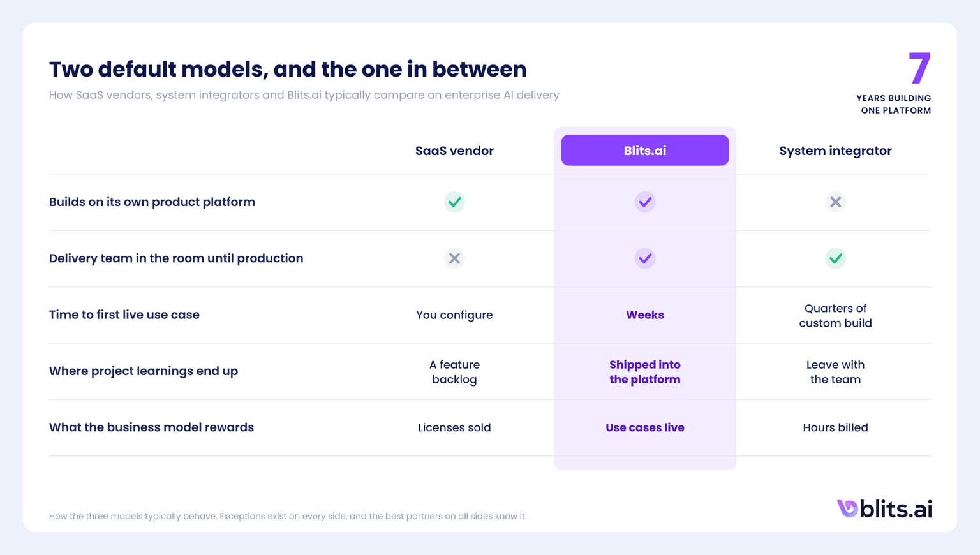Viewport: 980px width, 555px height.
Task: Click Use cases live text
Action: tap(645, 428)
